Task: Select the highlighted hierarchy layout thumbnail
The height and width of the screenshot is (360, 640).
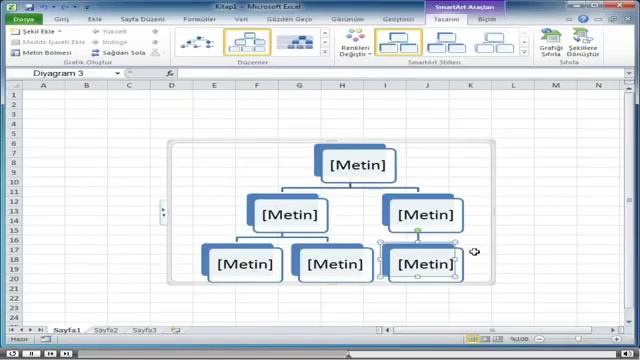Action: 247,42
